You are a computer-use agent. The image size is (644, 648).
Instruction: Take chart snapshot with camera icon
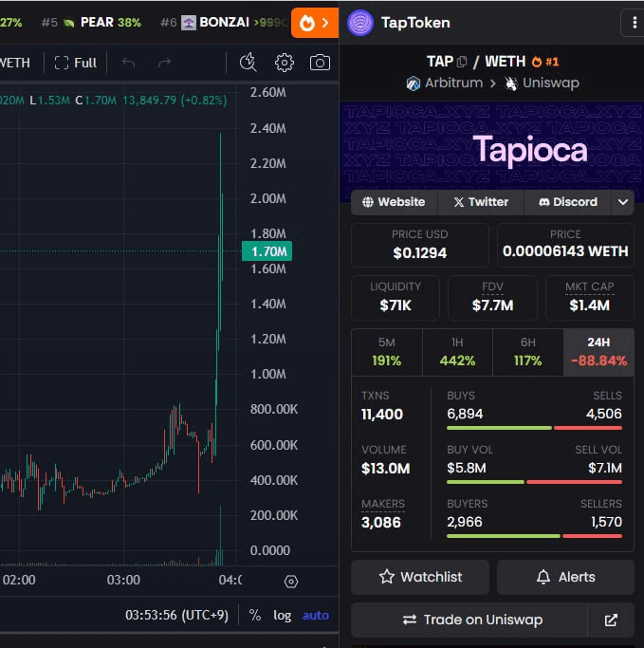(x=320, y=63)
